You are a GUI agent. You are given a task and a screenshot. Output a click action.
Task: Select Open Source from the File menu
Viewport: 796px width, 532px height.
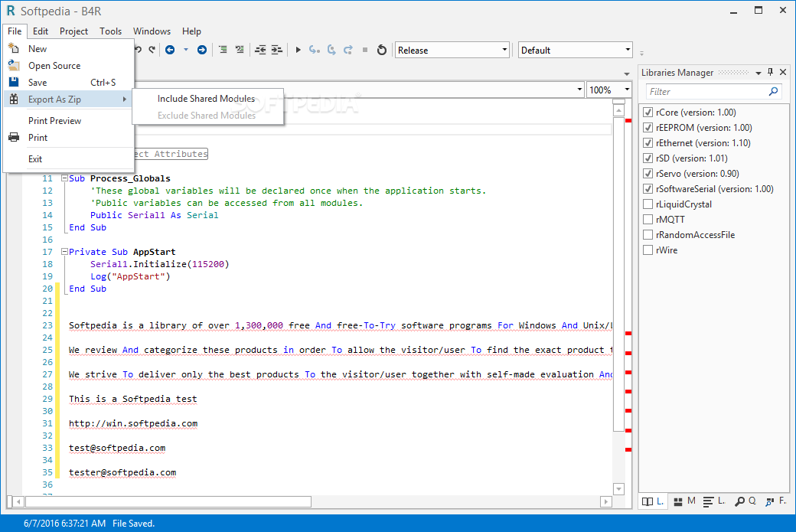click(x=69, y=66)
